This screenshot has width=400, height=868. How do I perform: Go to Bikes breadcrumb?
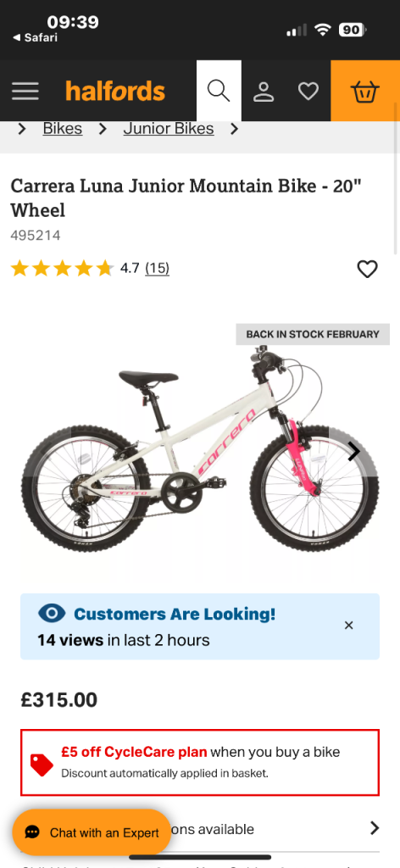point(63,129)
